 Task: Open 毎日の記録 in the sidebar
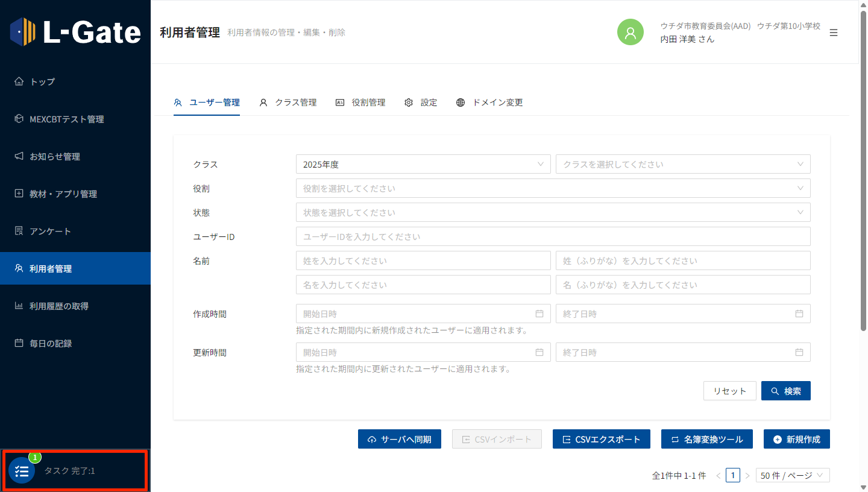51,344
